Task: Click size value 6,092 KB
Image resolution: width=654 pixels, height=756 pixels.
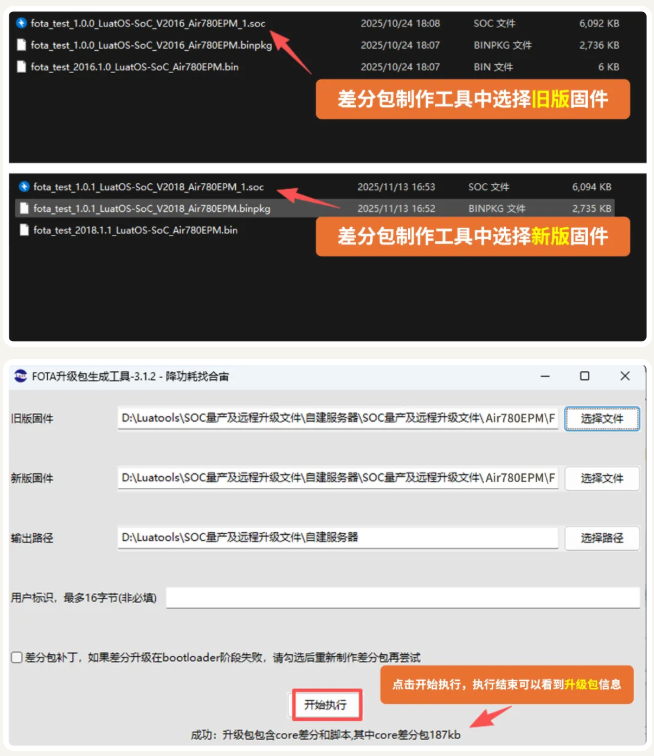Action: coord(599,23)
